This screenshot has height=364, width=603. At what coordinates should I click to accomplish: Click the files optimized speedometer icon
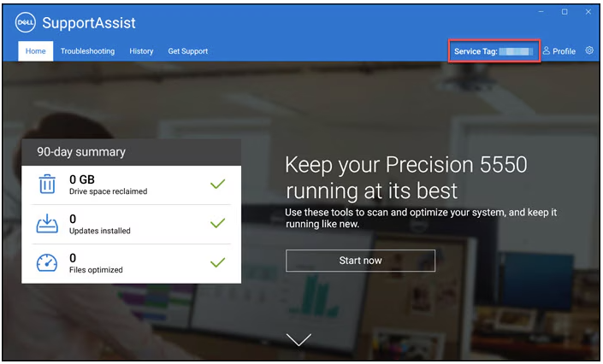[47, 263]
